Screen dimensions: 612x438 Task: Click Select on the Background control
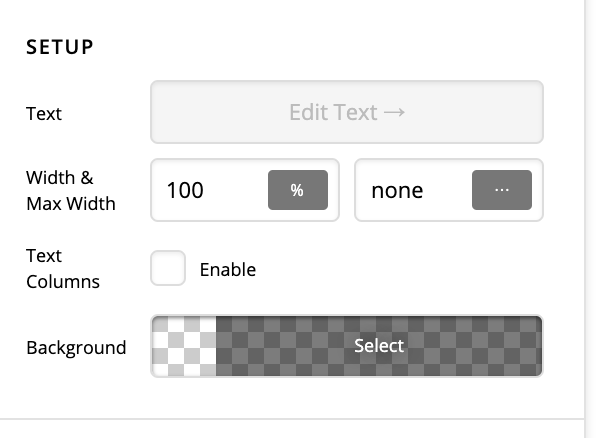pos(379,346)
